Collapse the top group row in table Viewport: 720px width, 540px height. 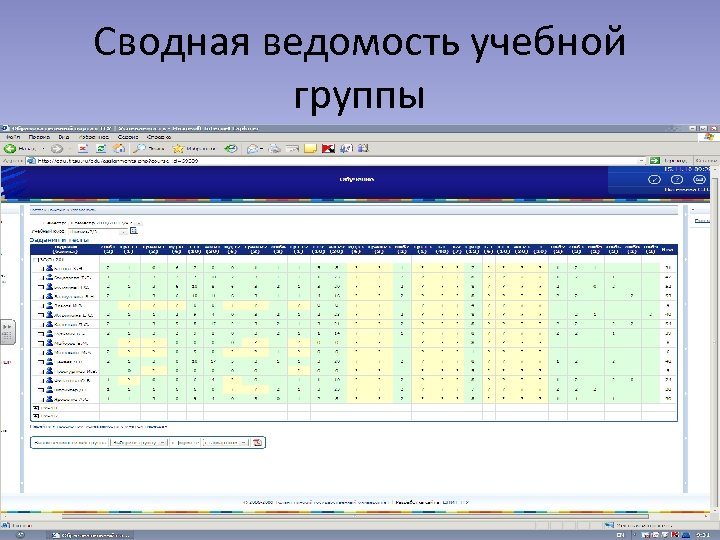34,259
